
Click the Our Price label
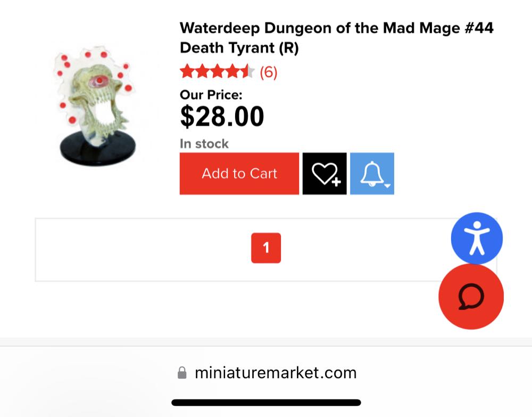pyautogui.click(x=211, y=95)
